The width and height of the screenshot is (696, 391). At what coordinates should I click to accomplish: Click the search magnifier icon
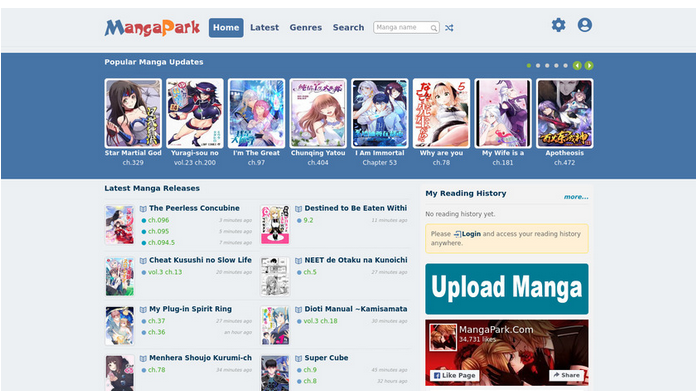(434, 28)
